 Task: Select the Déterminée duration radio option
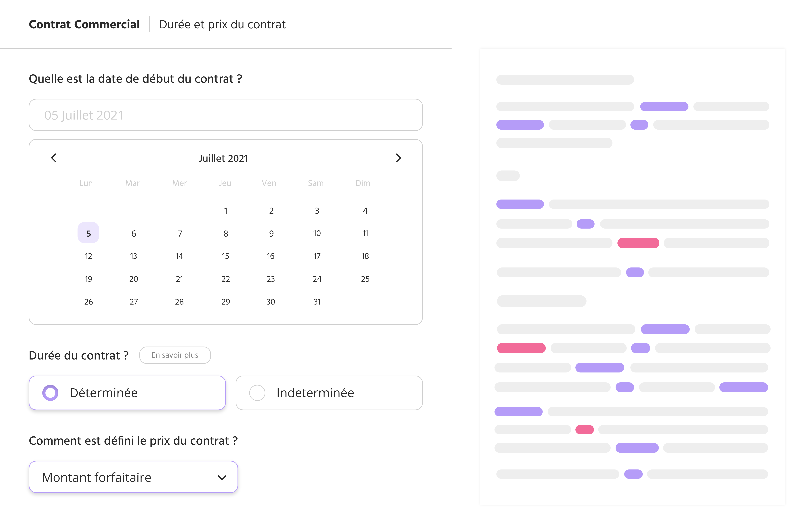[x=50, y=393]
